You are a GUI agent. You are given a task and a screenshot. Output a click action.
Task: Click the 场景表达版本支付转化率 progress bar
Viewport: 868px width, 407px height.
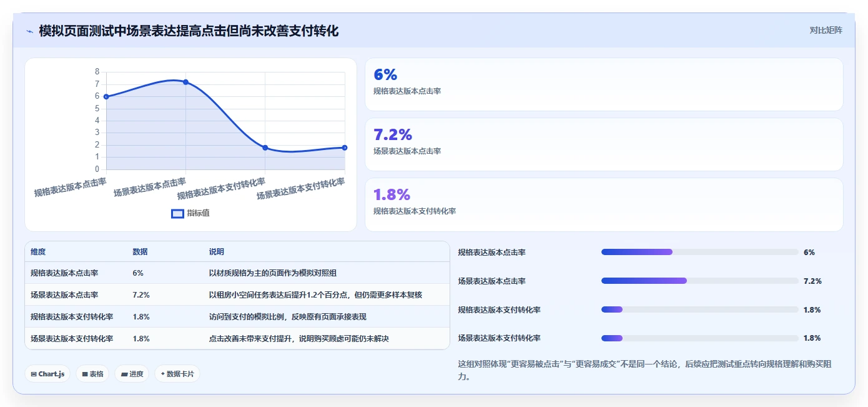(699, 338)
